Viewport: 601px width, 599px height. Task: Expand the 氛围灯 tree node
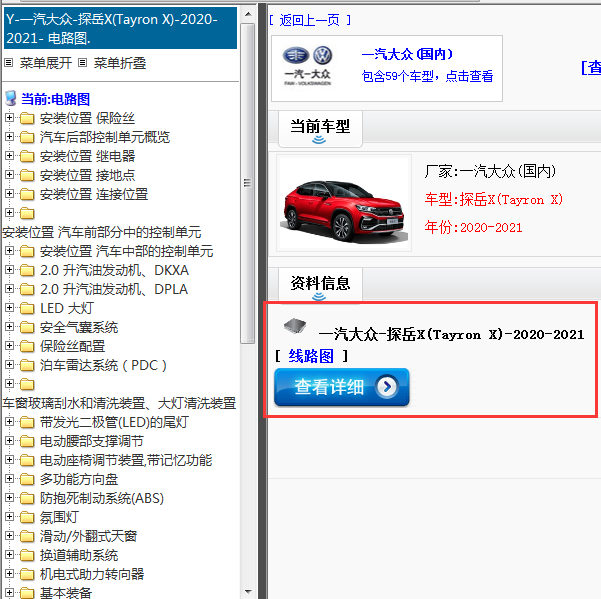(x=10, y=517)
